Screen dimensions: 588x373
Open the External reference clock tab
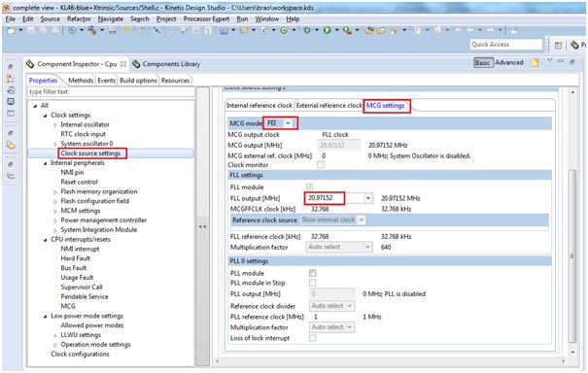coord(329,105)
